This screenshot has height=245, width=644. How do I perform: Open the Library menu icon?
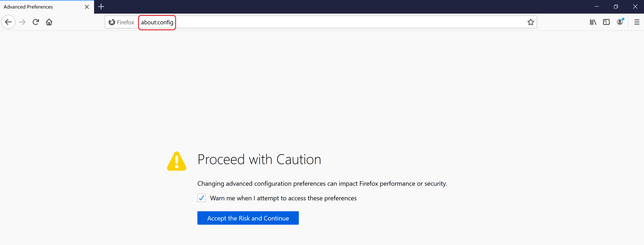click(593, 22)
